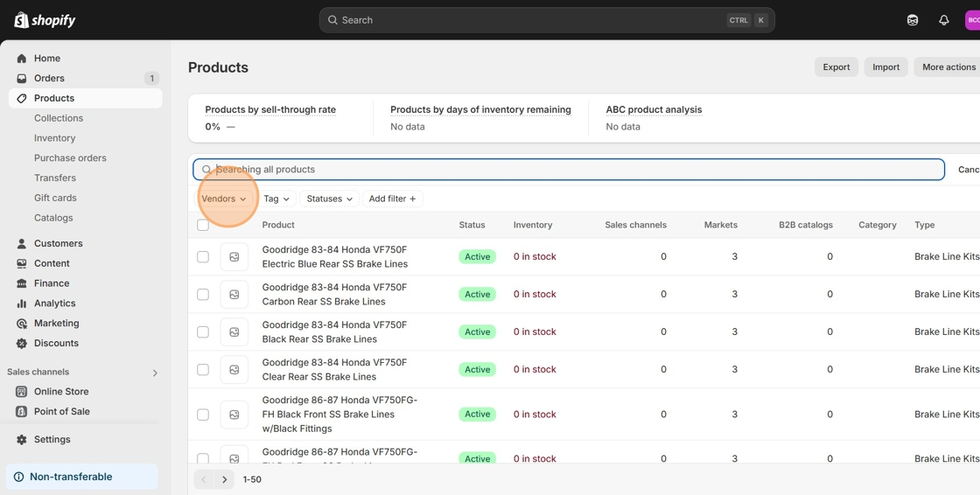980x495 pixels.
Task: Click Add filter button
Action: (x=393, y=199)
